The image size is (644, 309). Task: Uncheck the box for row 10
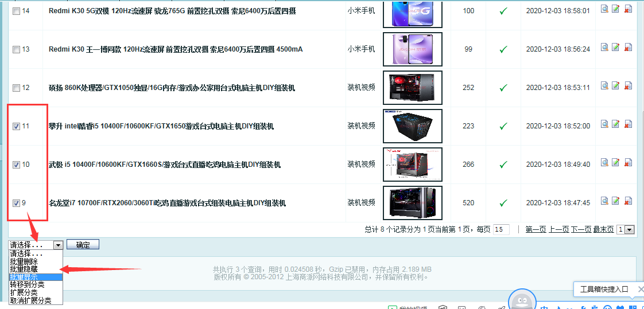pyautogui.click(x=17, y=165)
